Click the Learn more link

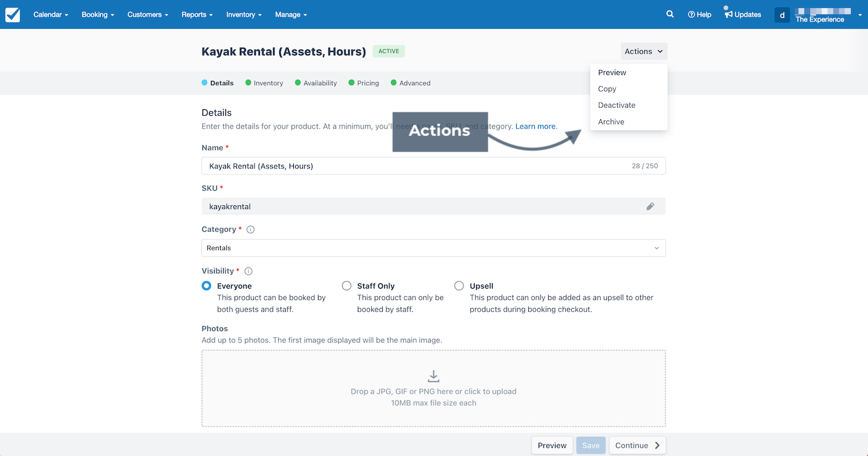[x=536, y=126]
